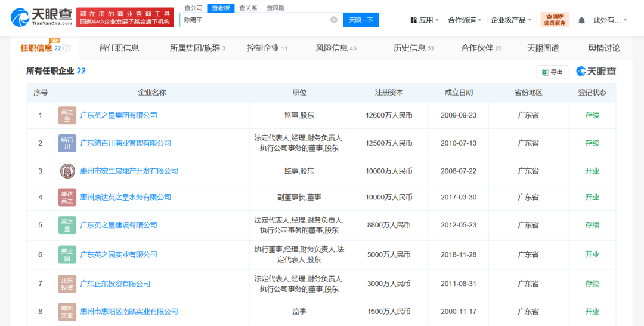Open the 广东英之皇集团有限公司 link

(x=119, y=115)
